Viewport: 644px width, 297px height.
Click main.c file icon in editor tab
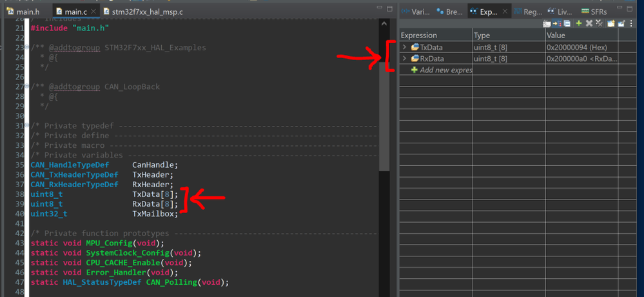(59, 12)
